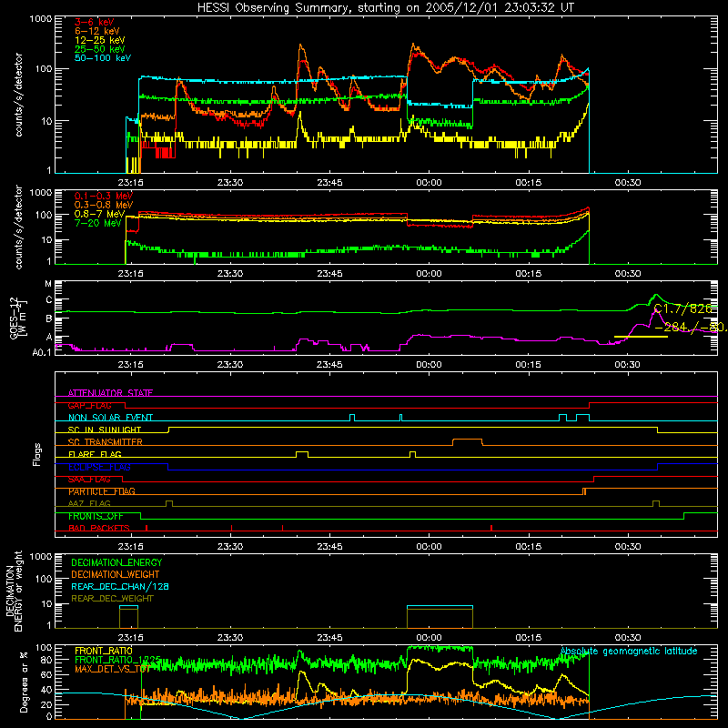728x728 pixels.
Task: Click the second FLARE_FLAG pulse before 00:00
Action: 412,454
